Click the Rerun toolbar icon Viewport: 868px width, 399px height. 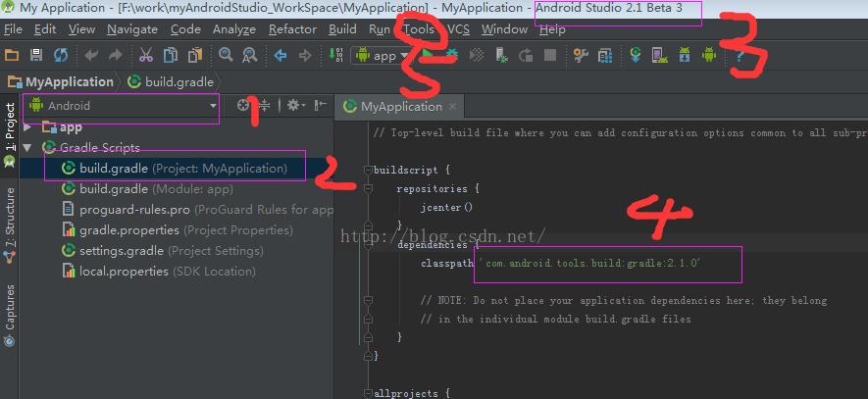526,55
